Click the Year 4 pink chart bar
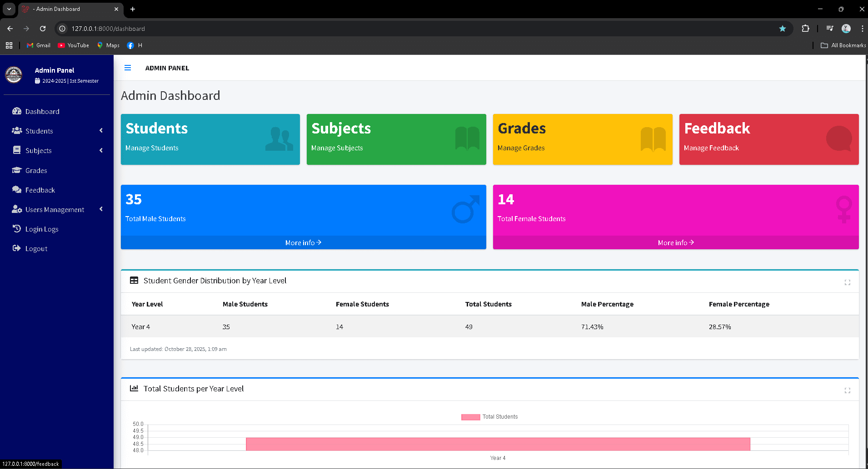868x469 pixels. (x=498, y=444)
